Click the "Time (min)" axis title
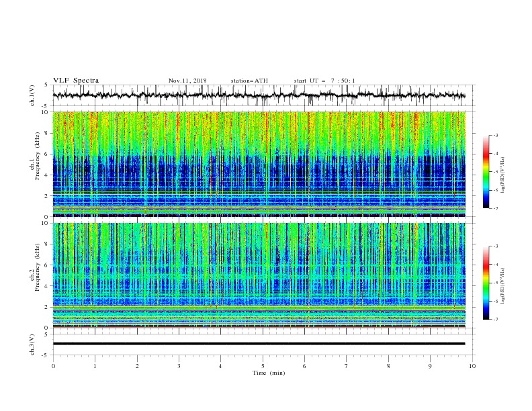The width and height of the screenshot is (532, 411). click(x=269, y=373)
